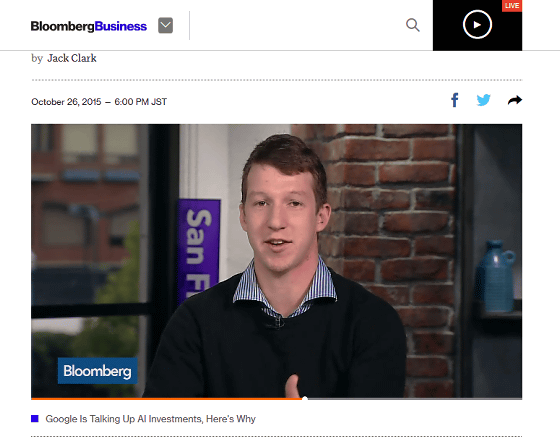Share article on Twitter

click(x=483, y=100)
